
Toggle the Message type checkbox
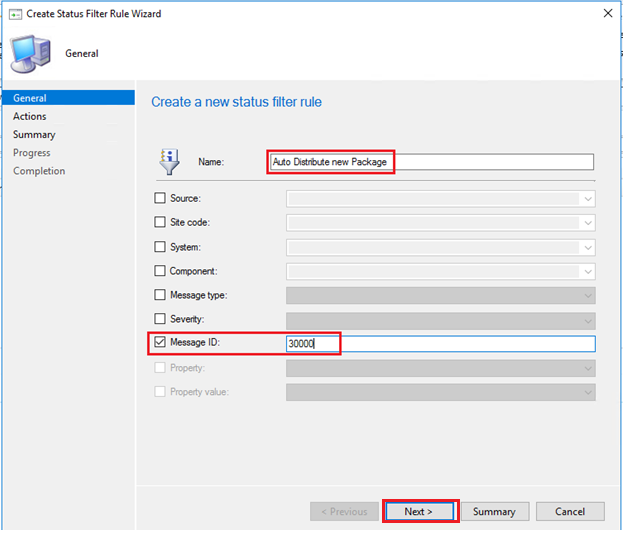click(x=160, y=295)
